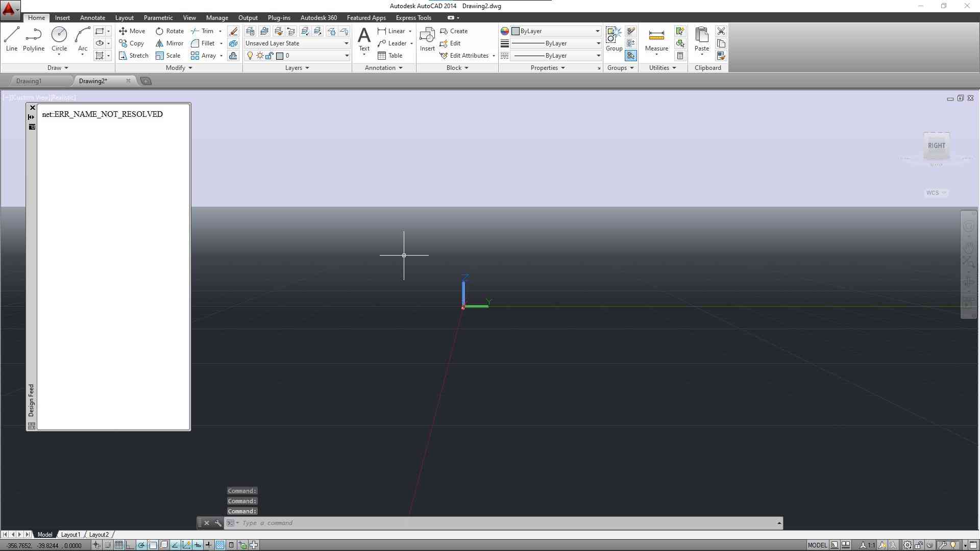980x551 pixels.
Task: Click the command line input field
Action: tap(505, 523)
